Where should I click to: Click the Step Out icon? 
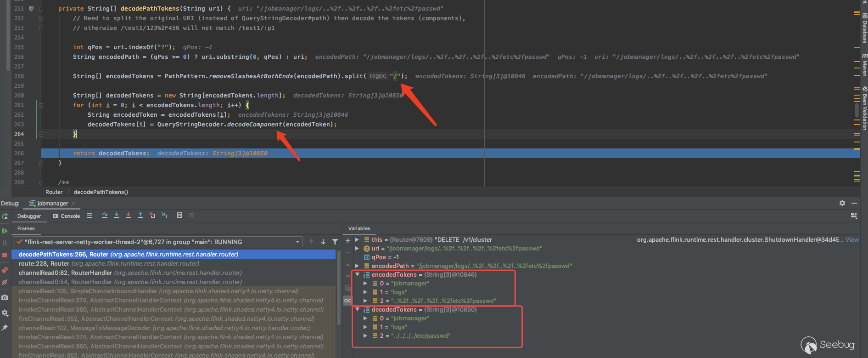point(140,215)
